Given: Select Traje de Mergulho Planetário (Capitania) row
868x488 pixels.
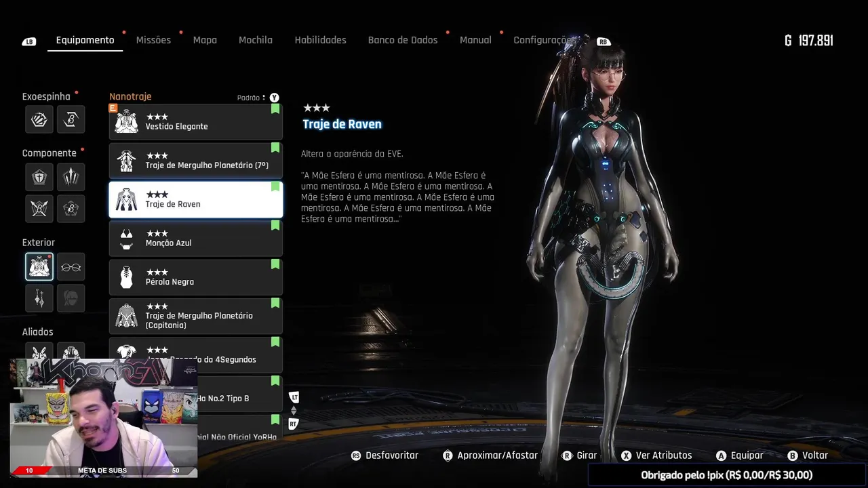Looking at the screenshot, I should click(x=196, y=316).
